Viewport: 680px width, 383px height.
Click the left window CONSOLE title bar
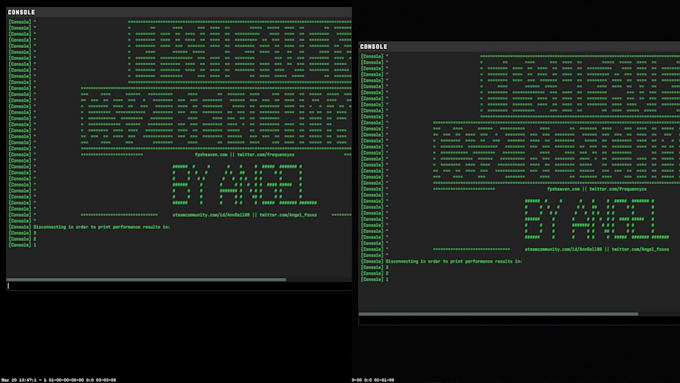[x=179, y=12]
